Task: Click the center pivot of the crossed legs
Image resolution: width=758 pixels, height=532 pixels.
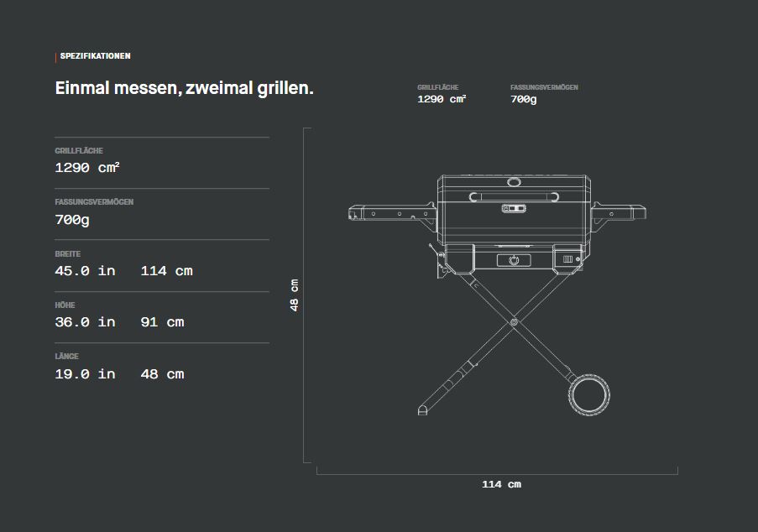Action: pos(514,321)
